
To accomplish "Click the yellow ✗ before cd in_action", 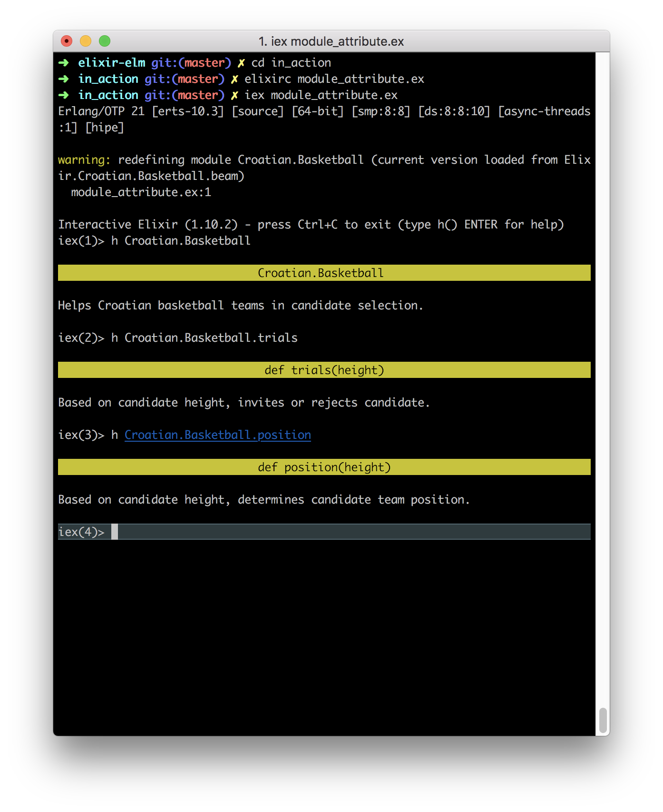I will pyautogui.click(x=241, y=63).
